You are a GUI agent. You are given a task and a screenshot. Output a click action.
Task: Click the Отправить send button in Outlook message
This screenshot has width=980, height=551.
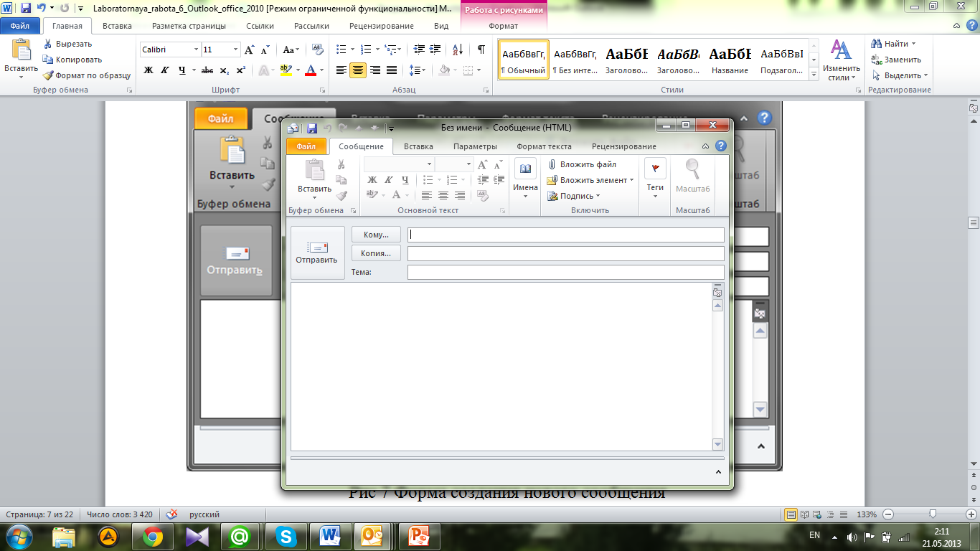coord(316,253)
